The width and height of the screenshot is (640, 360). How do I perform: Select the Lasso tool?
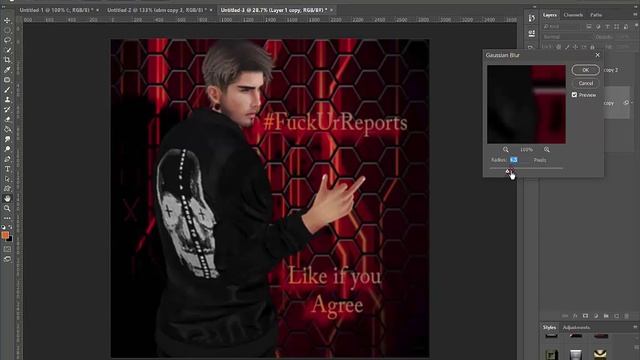click(7, 40)
